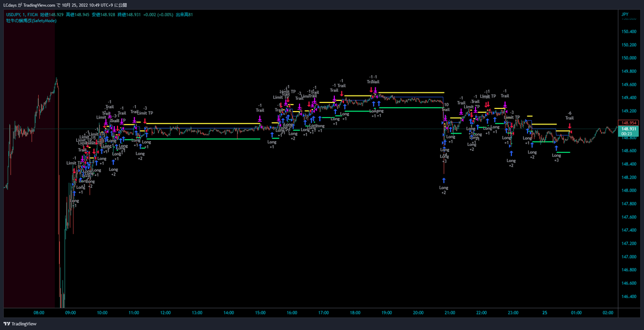Click the 02:00 time axis label

click(608, 312)
